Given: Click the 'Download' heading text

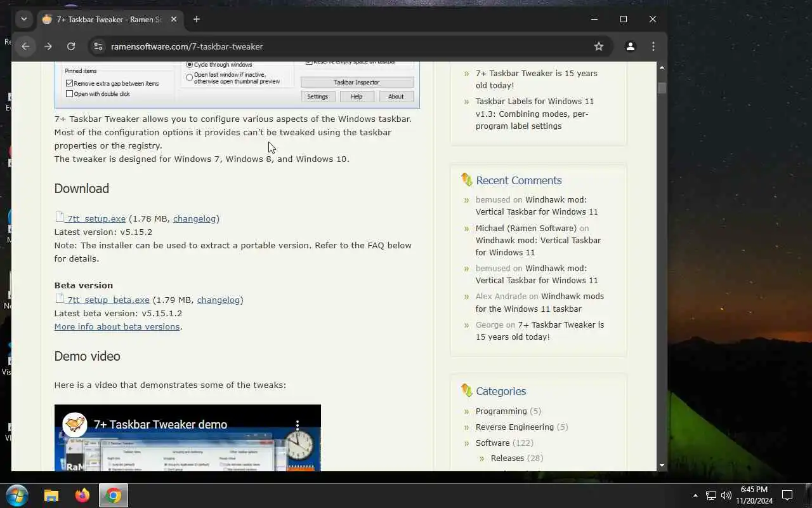Looking at the screenshot, I should click(82, 189).
